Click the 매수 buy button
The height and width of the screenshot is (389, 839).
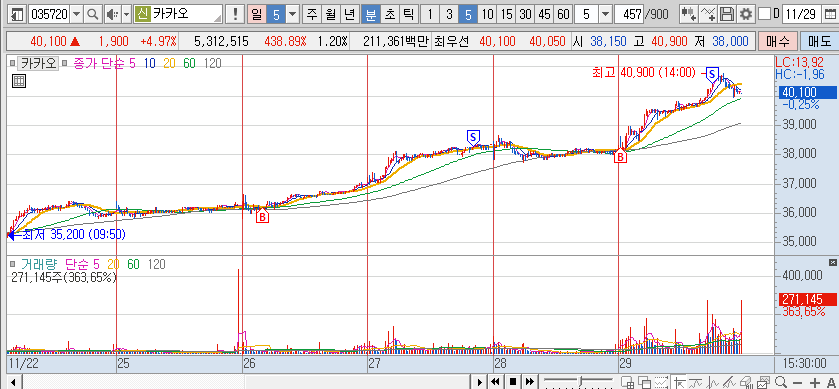click(x=777, y=41)
